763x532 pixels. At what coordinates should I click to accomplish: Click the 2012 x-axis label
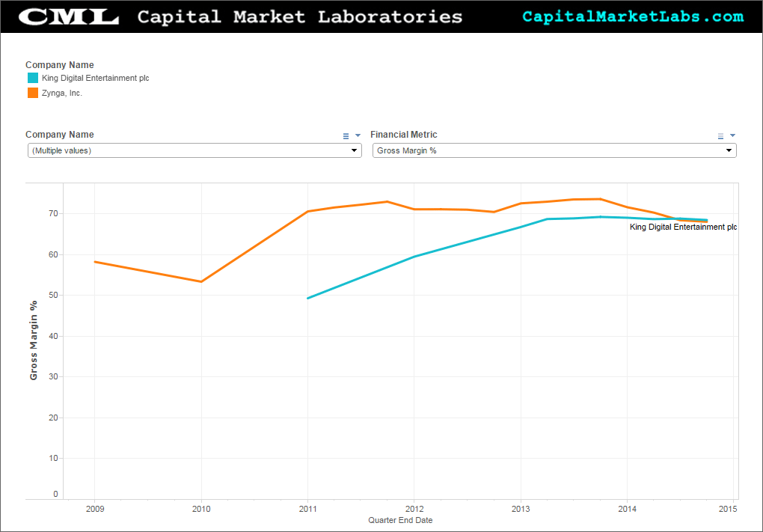point(414,509)
